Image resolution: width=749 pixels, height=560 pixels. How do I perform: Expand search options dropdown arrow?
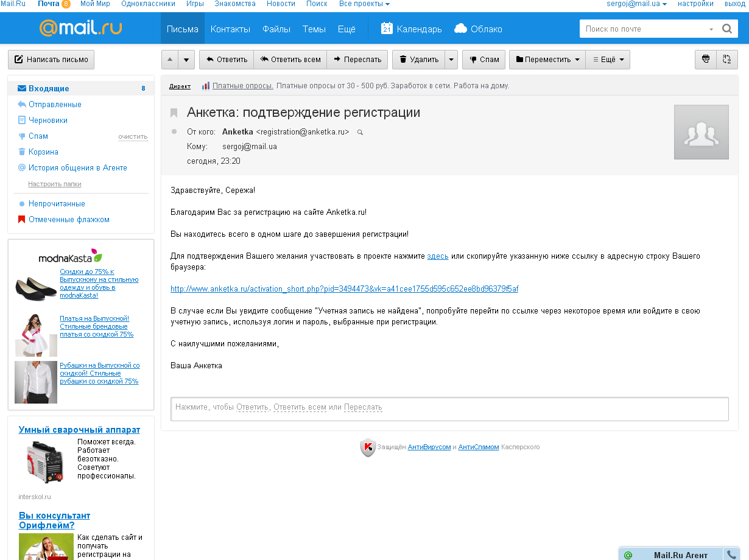(711, 29)
